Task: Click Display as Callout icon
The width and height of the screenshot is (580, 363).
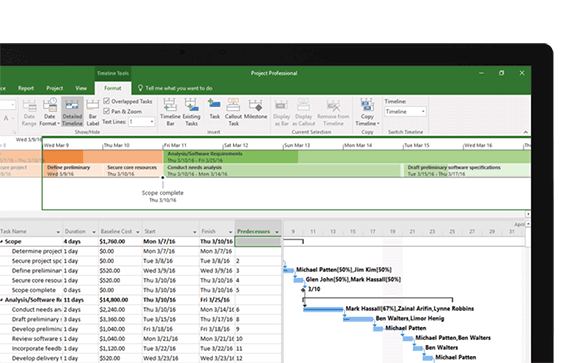Action: 303,105
